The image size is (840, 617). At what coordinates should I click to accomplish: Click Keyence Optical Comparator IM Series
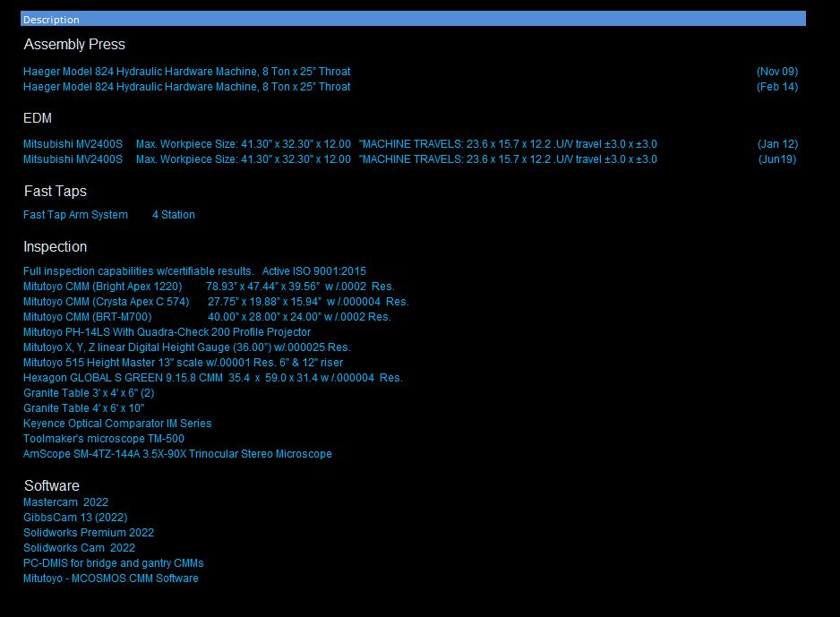(x=117, y=424)
